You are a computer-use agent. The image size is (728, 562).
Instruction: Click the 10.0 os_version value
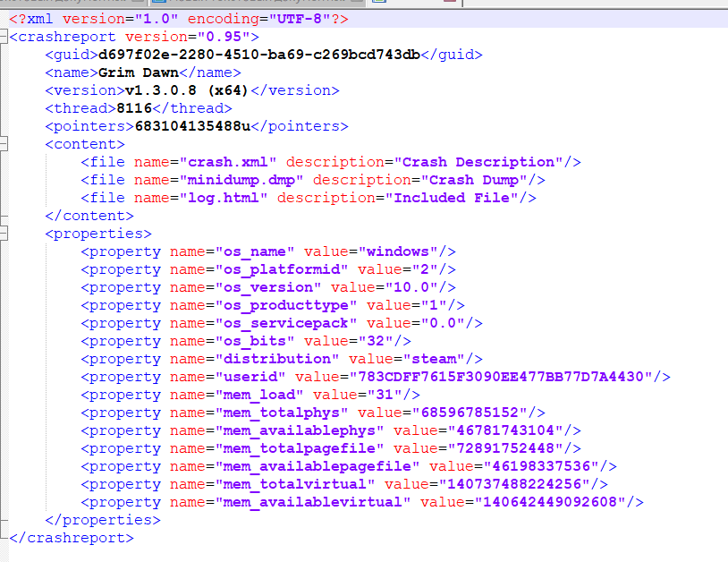coord(411,287)
